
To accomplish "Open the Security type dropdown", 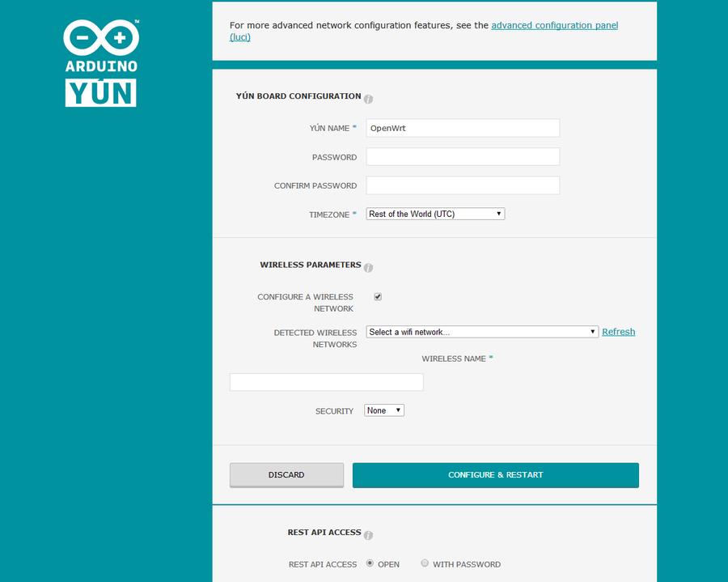I will point(384,410).
